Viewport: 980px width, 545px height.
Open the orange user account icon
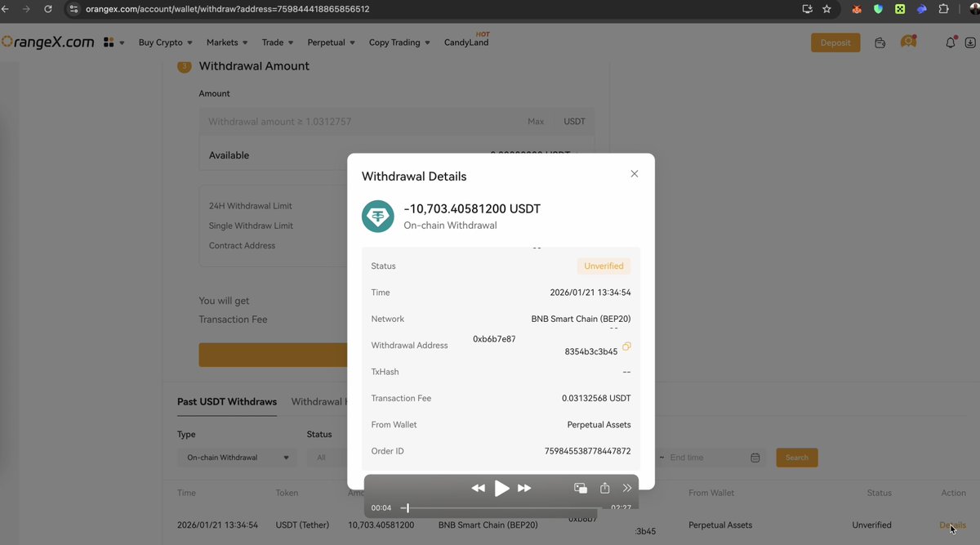tap(908, 42)
